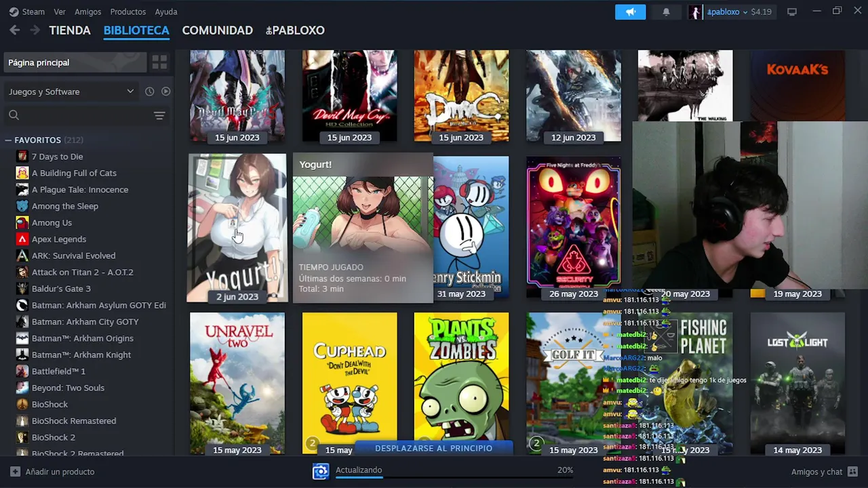The image size is (868, 488).
Task: Click the announcements megaphone button
Action: point(631,12)
